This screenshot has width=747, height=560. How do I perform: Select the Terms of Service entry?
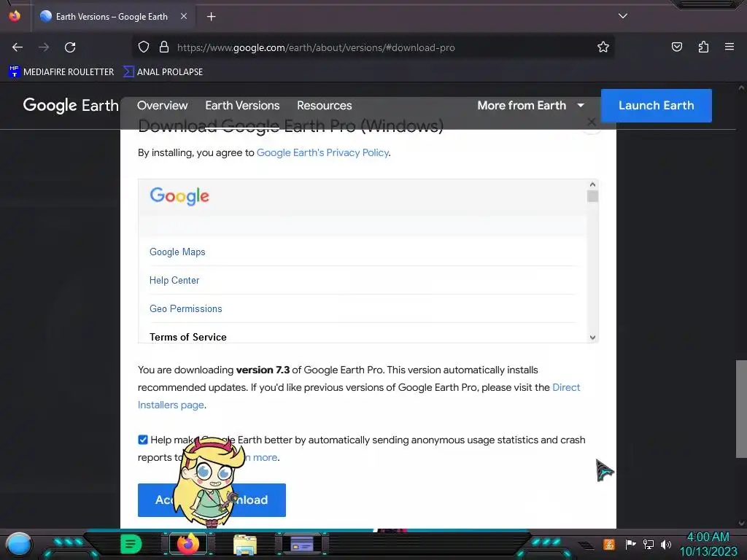pyautogui.click(x=188, y=337)
